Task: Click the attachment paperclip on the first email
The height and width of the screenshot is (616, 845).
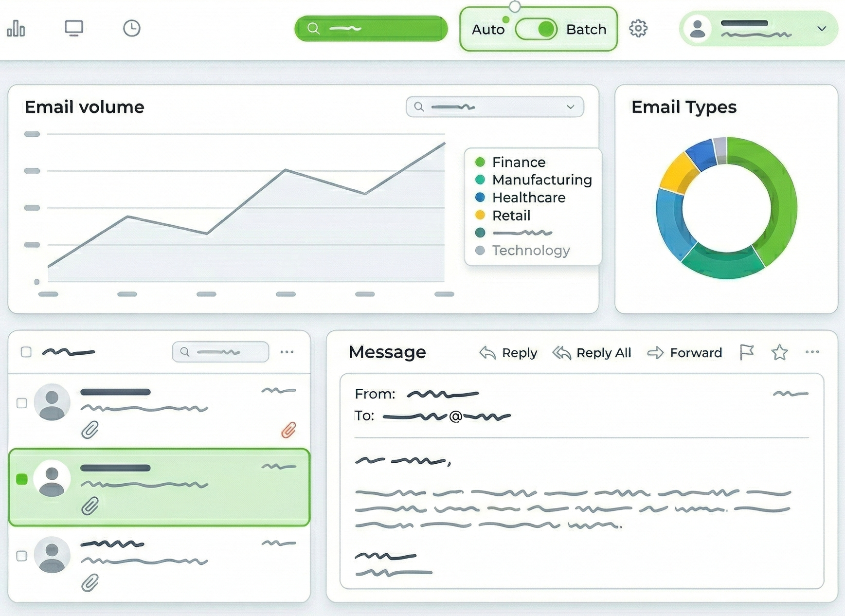Action: 90,429
